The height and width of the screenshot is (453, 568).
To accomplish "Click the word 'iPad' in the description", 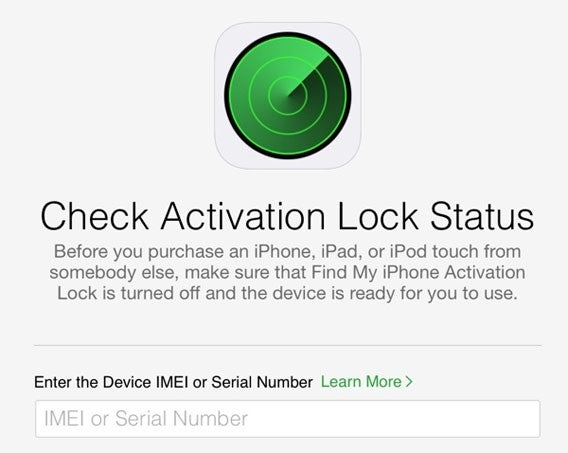I will (x=342, y=251).
